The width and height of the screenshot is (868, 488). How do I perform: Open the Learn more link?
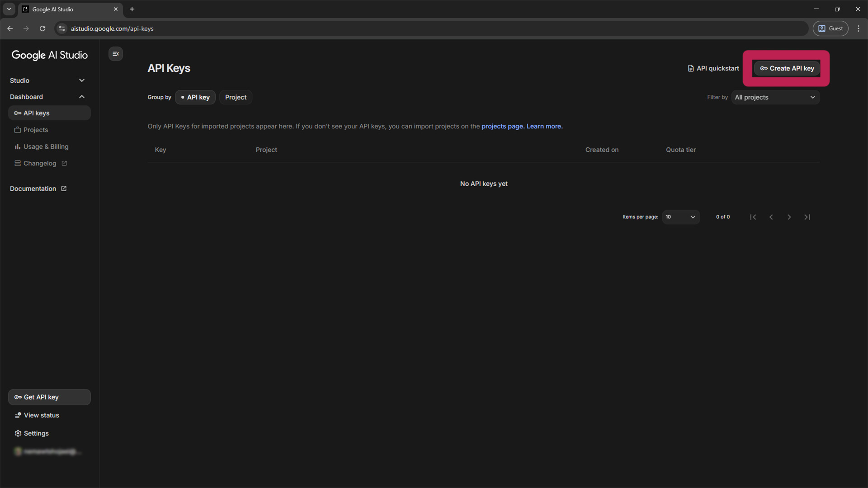point(544,127)
